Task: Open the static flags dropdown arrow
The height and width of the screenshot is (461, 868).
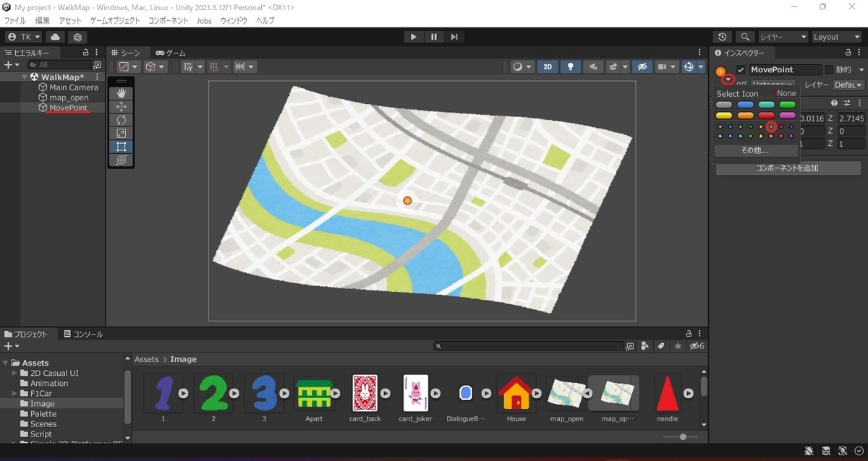Action: (x=861, y=70)
